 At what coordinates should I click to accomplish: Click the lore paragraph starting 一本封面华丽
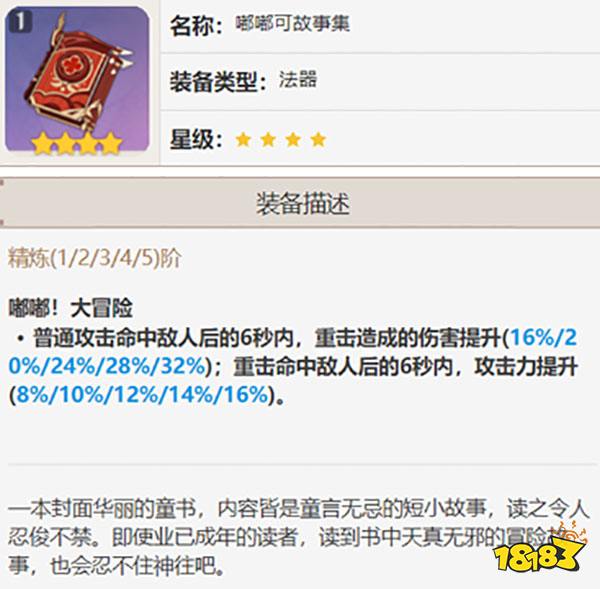tap(298, 537)
